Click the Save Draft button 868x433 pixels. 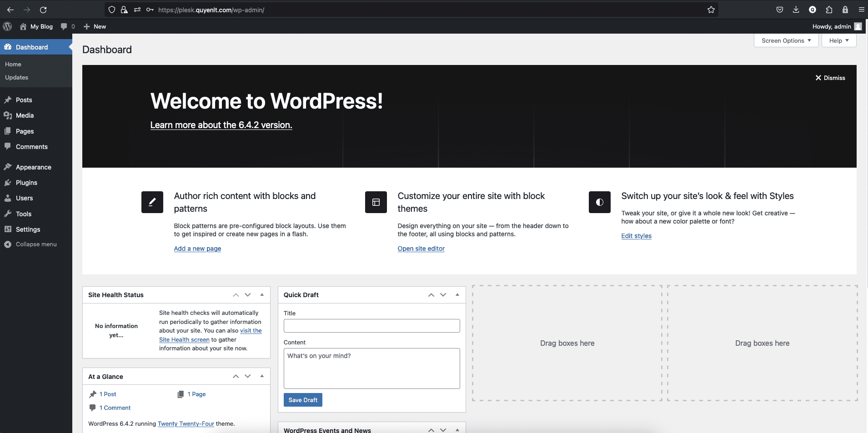tap(303, 400)
